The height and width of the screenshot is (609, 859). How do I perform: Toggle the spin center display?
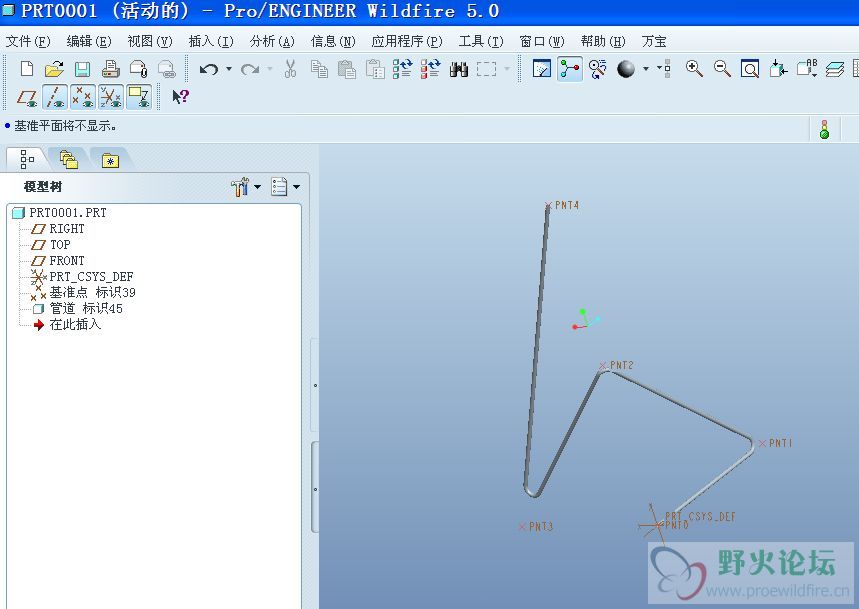click(570, 69)
